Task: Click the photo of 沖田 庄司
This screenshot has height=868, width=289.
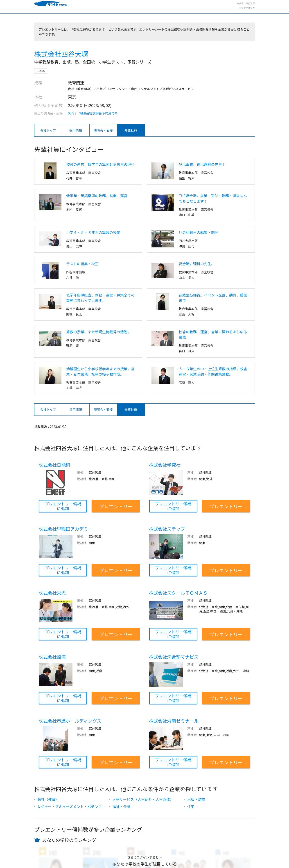Action: [163, 239]
